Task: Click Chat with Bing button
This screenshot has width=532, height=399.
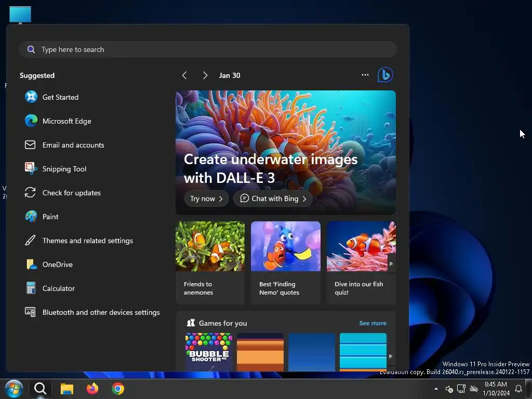Action: [x=273, y=198]
